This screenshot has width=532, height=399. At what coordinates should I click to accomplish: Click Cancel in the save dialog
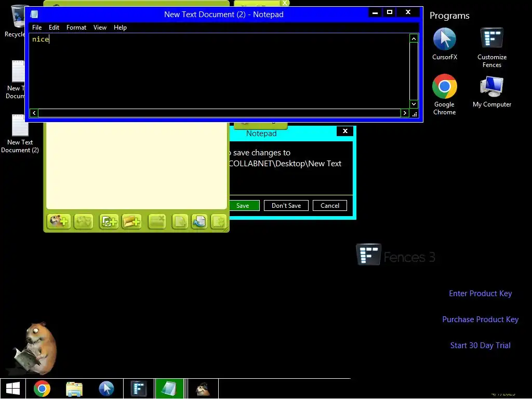(330, 206)
